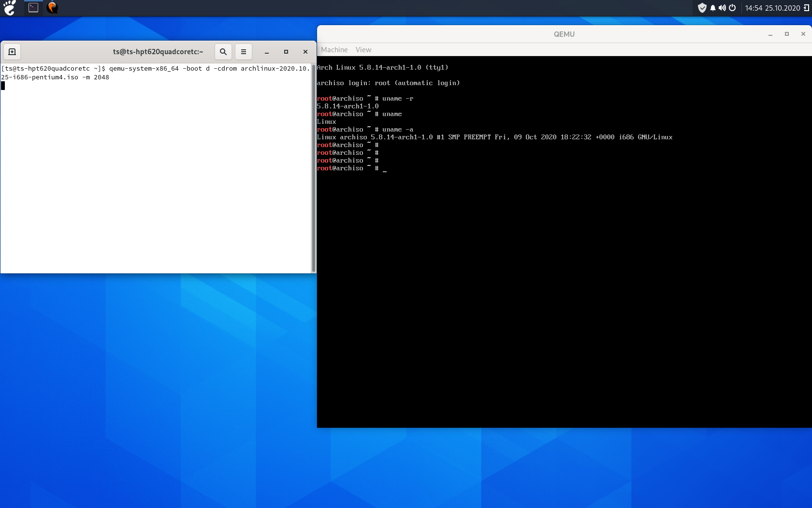The width and height of the screenshot is (812, 508).
Task: Click the terminal title ts@ts-hpt620quadcoretc
Action: pyautogui.click(x=158, y=52)
